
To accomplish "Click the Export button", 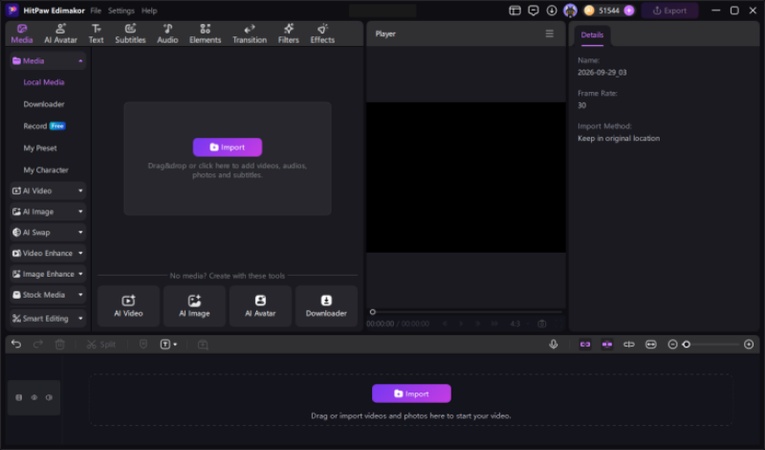I will (669, 10).
